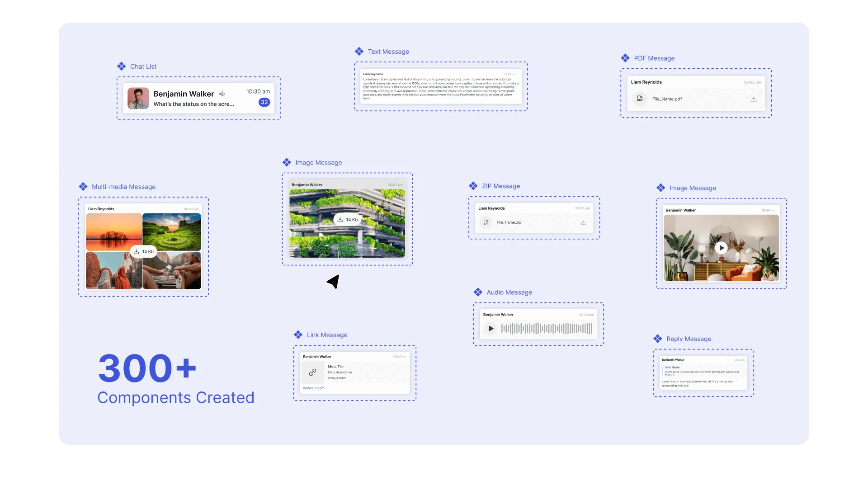Click the Components Created text

pos(176,398)
